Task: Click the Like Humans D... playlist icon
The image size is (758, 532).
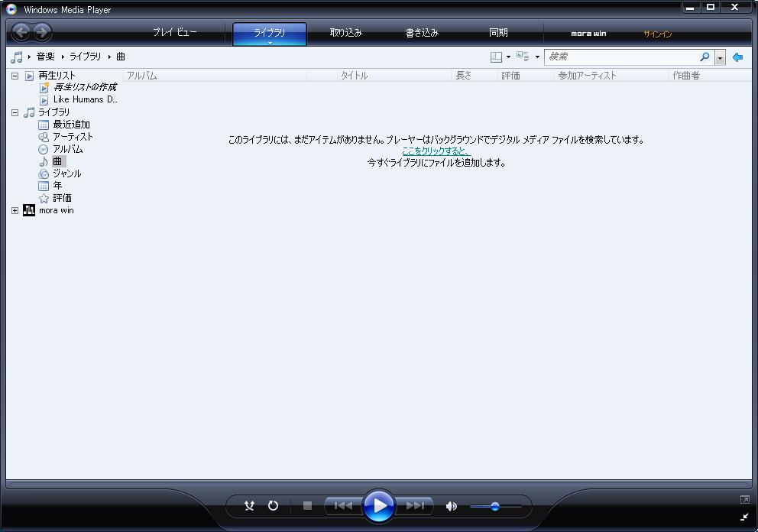Action: pos(44,100)
